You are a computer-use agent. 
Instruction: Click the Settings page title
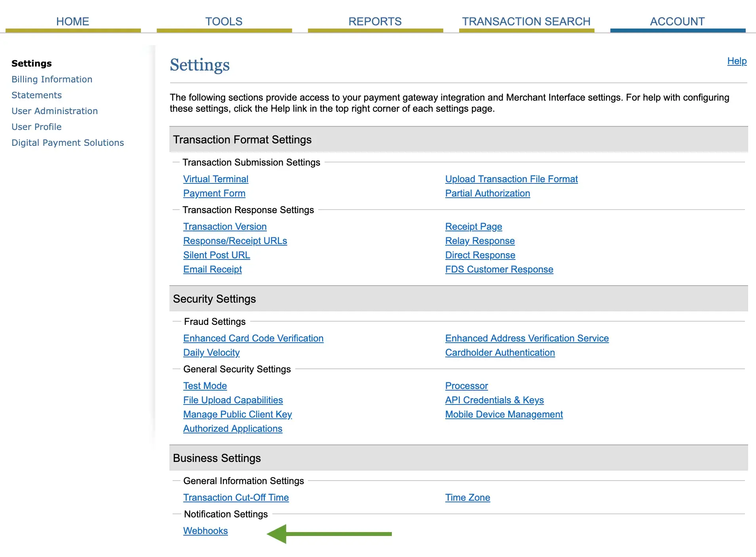coord(200,65)
